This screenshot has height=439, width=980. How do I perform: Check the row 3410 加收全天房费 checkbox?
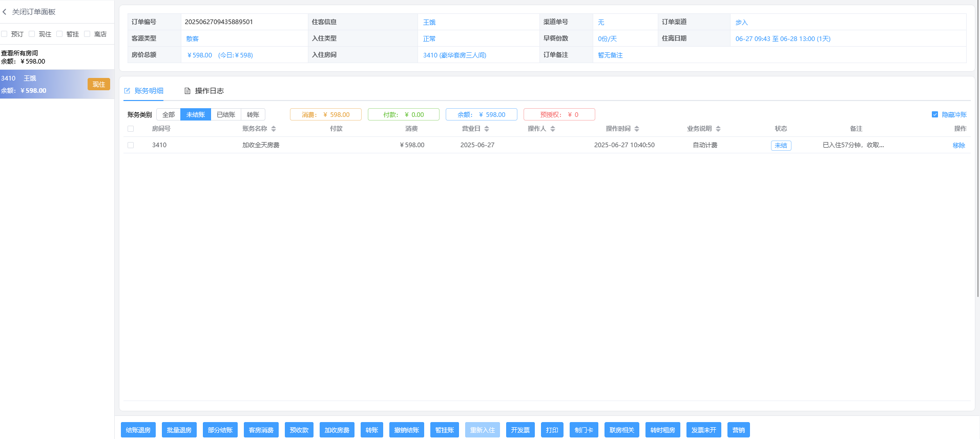point(131,145)
